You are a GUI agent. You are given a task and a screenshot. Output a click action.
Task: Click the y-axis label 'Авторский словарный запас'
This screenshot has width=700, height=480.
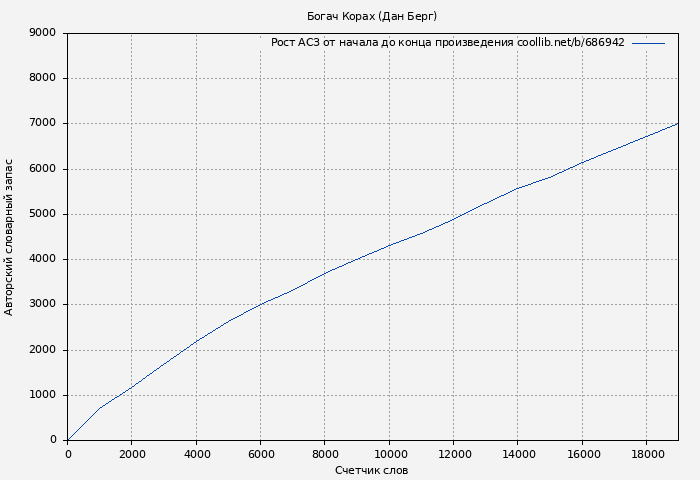(x=10, y=237)
